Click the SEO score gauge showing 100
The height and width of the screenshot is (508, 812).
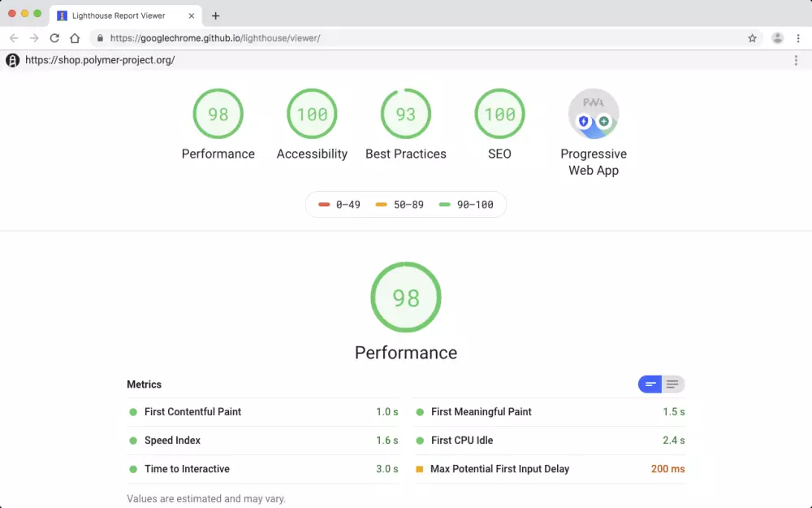pyautogui.click(x=499, y=114)
